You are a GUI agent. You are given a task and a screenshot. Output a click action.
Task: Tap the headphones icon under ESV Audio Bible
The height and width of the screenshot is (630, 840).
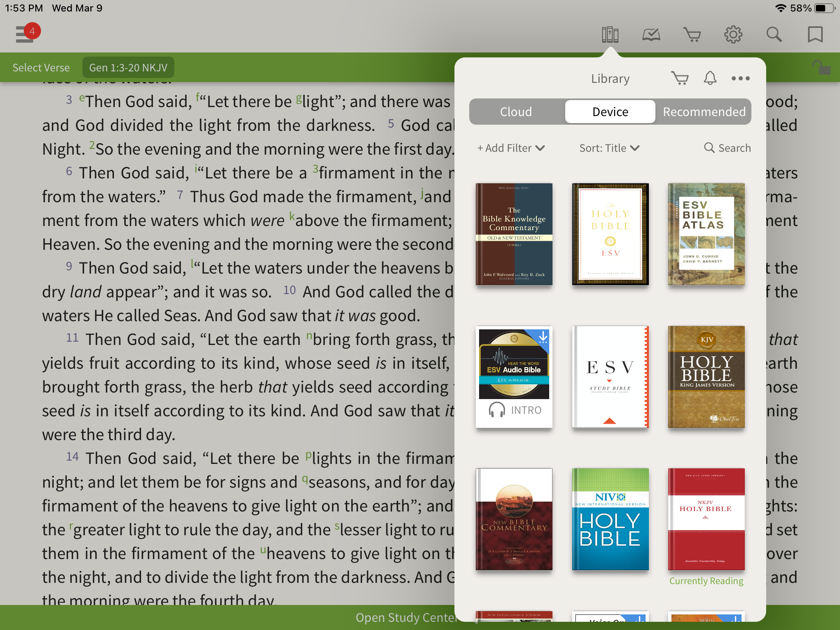497,410
